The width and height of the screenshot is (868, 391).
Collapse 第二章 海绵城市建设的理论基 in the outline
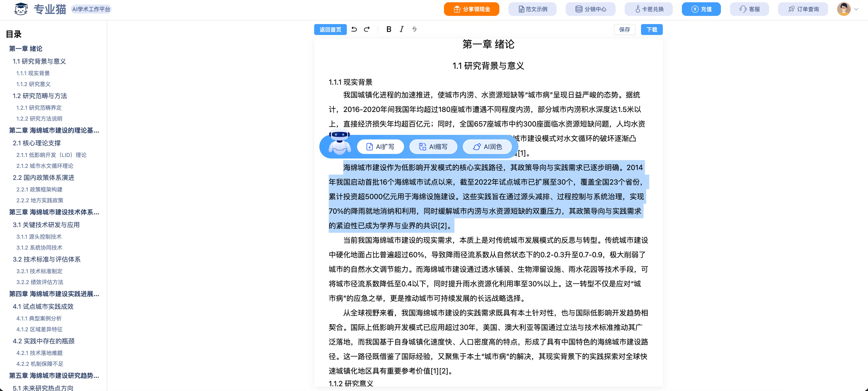click(54, 131)
